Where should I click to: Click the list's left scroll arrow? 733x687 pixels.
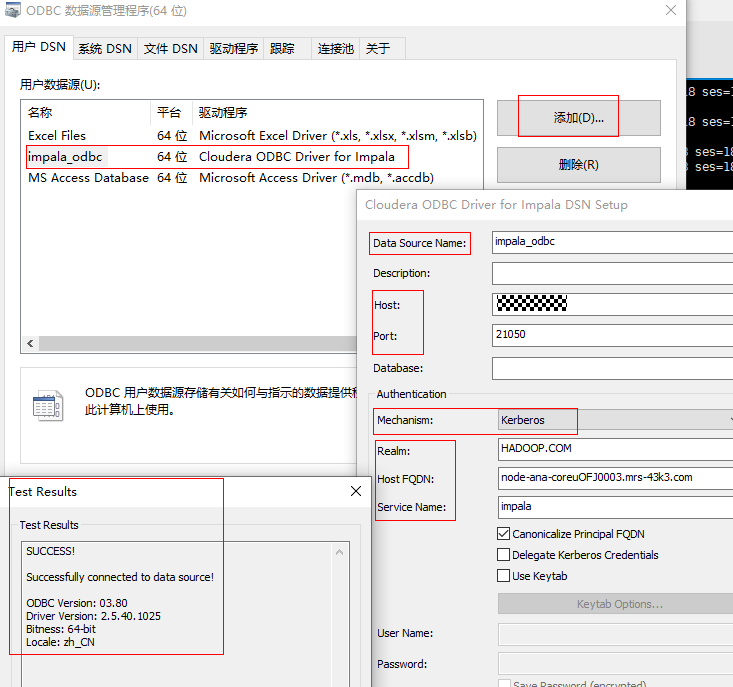pyautogui.click(x=30, y=344)
